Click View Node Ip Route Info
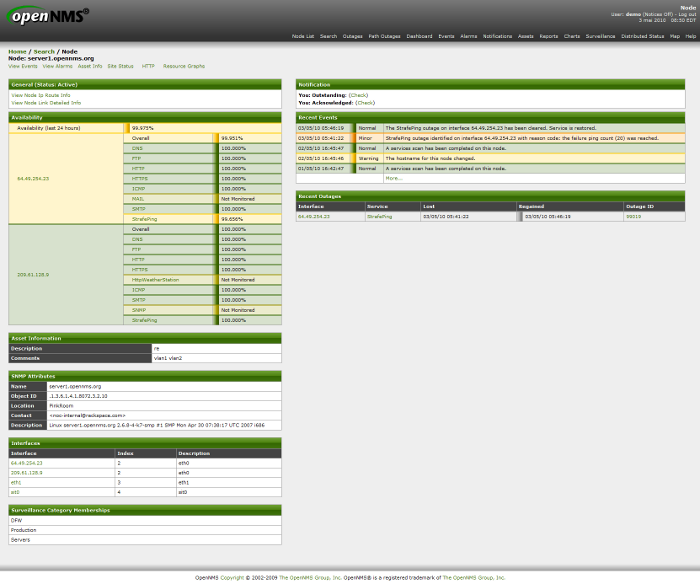This screenshot has width=700, height=584. 41,95
